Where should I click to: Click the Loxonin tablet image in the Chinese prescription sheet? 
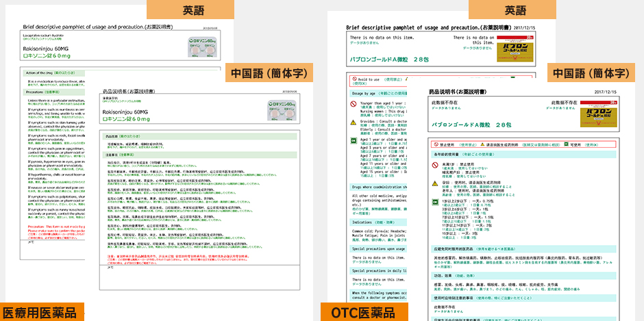[282, 111]
